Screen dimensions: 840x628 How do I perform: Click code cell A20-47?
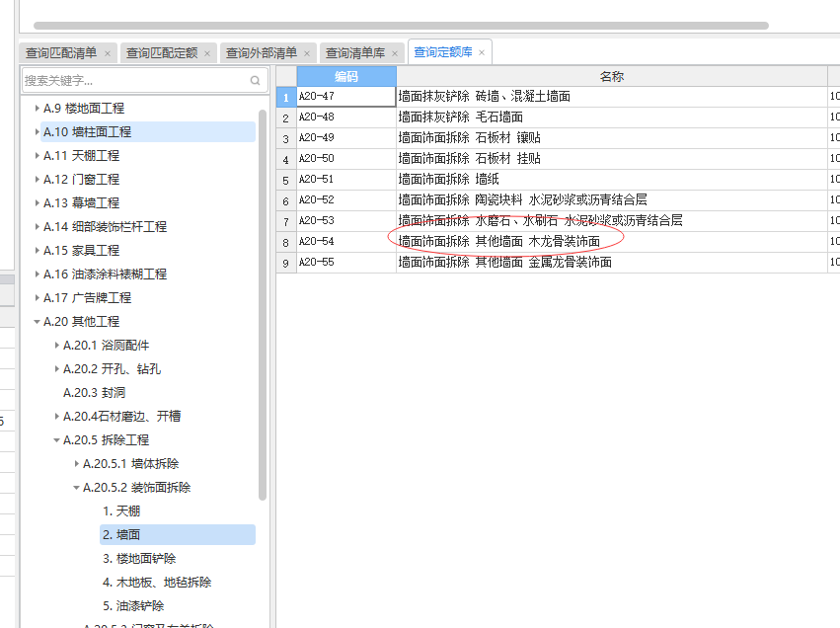(x=346, y=97)
